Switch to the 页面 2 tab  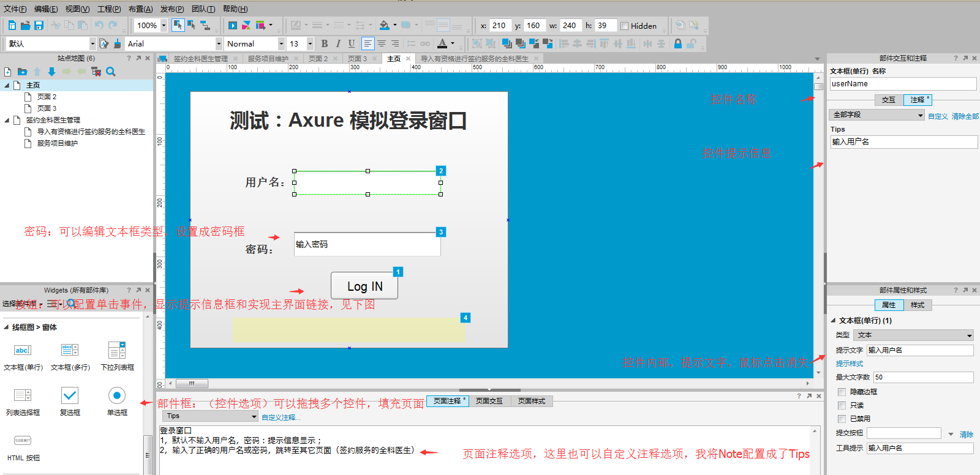point(318,59)
